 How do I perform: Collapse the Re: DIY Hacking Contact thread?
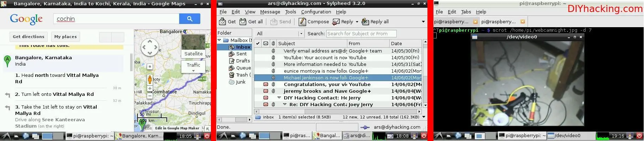[285, 104]
